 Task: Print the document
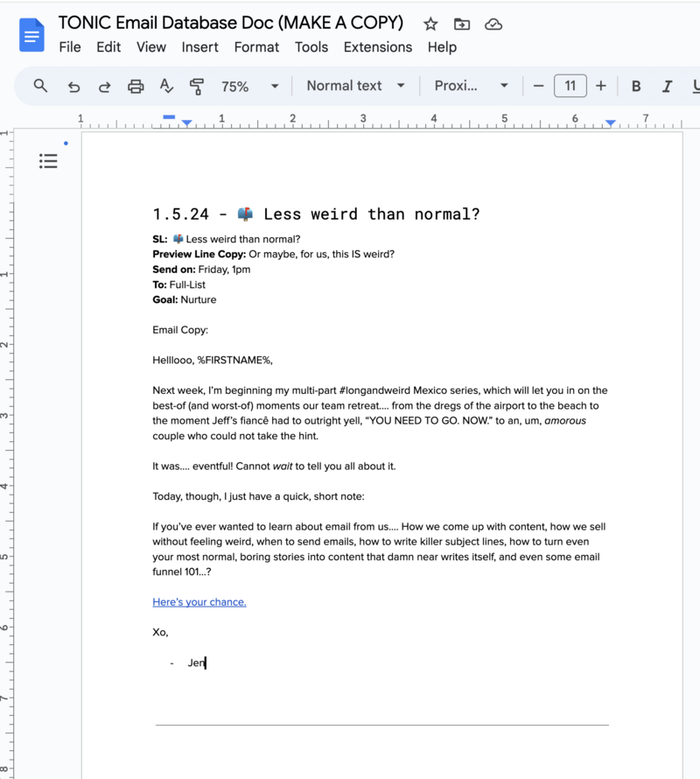(x=136, y=87)
